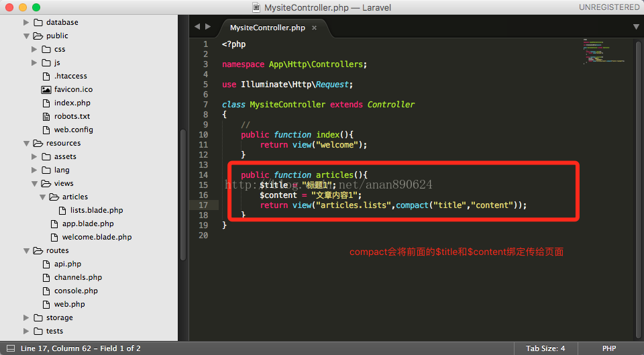Expand the css folder arrow
The height and width of the screenshot is (355, 644).
tap(34, 49)
